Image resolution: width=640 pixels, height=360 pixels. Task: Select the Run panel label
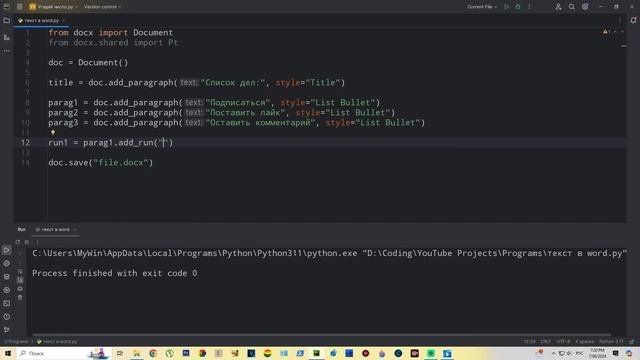pyautogui.click(x=21, y=229)
